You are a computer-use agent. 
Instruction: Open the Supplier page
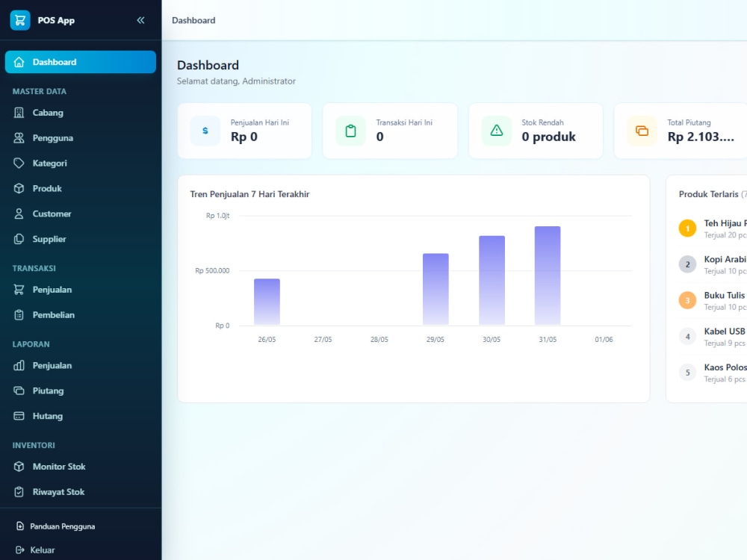coord(81,239)
